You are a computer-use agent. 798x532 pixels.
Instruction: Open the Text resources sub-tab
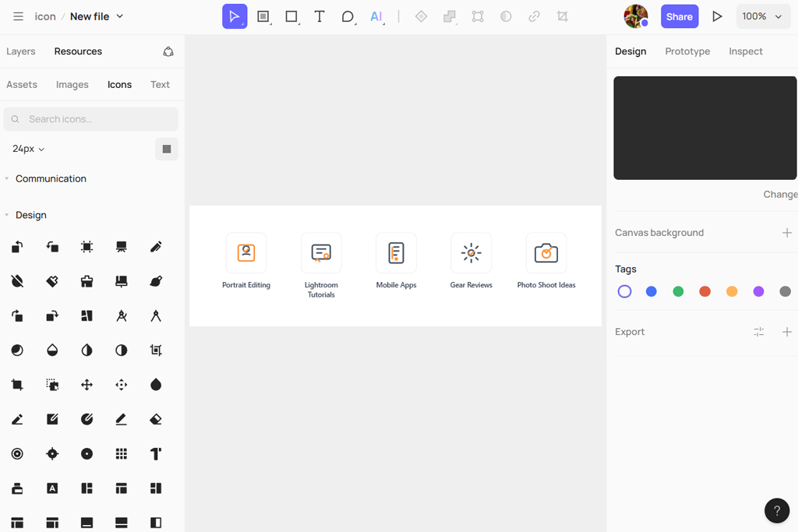(160, 84)
